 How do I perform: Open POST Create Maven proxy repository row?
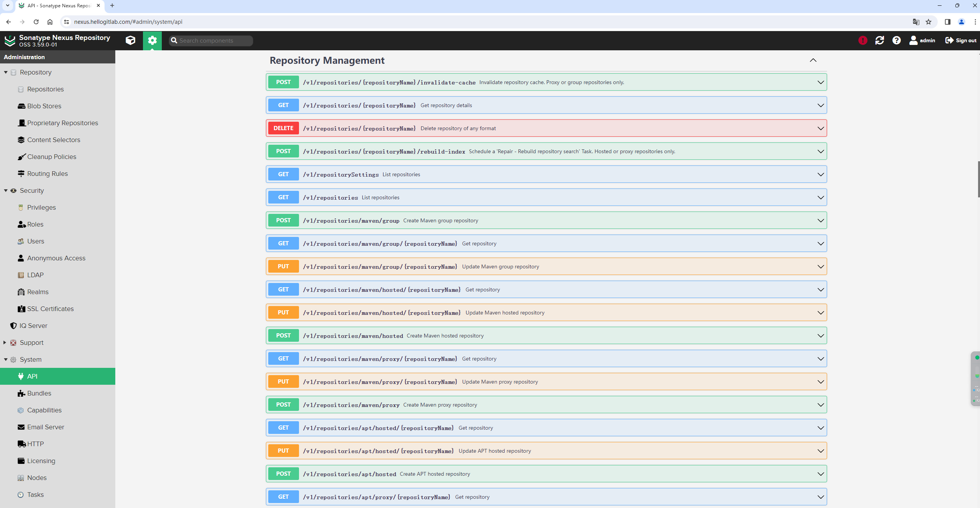click(x=546, y=405)
